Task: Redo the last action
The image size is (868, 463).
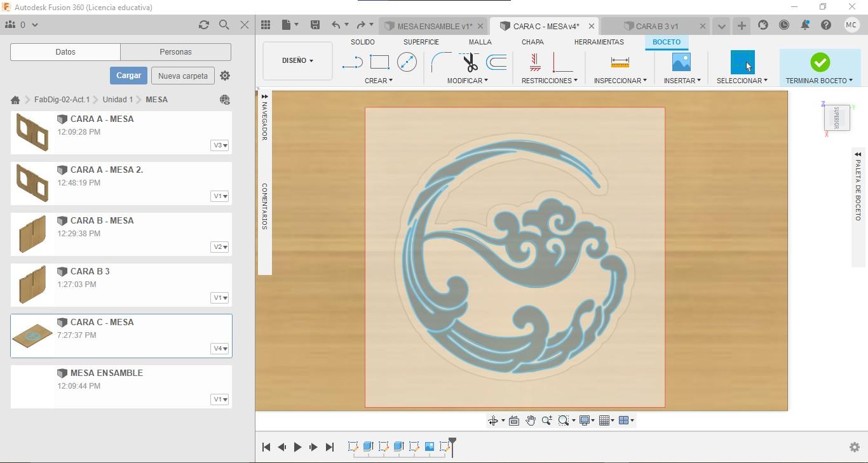Action: coord(361,25)
